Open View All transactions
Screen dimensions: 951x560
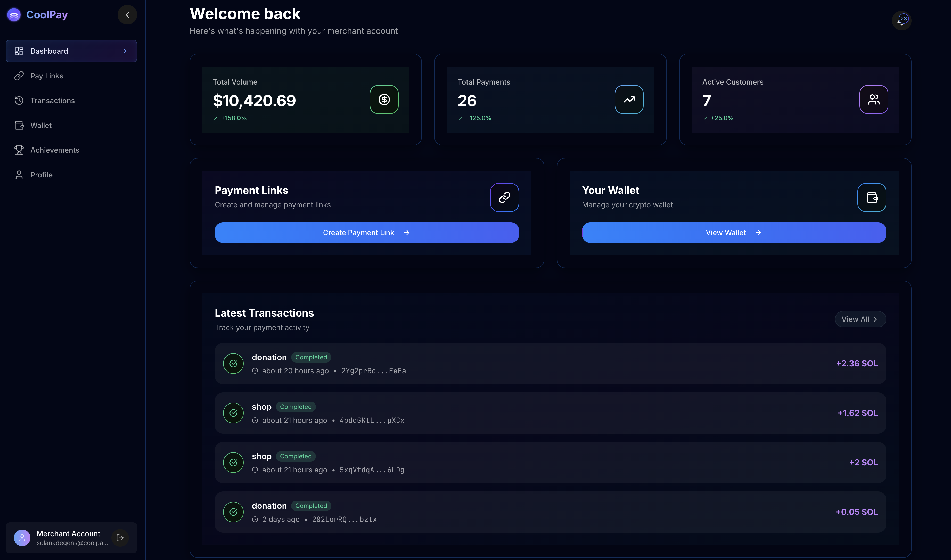tap(860, 319)
